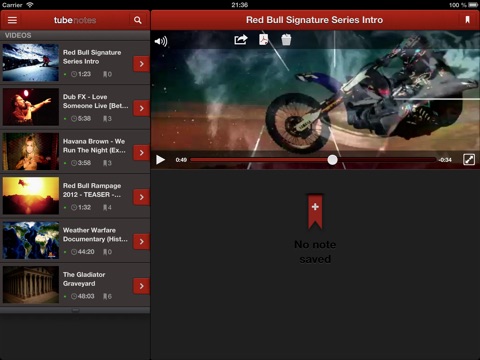Click the 'No note saved' message
The width and height of the screenshot is (480, 360).
point(315,252)
